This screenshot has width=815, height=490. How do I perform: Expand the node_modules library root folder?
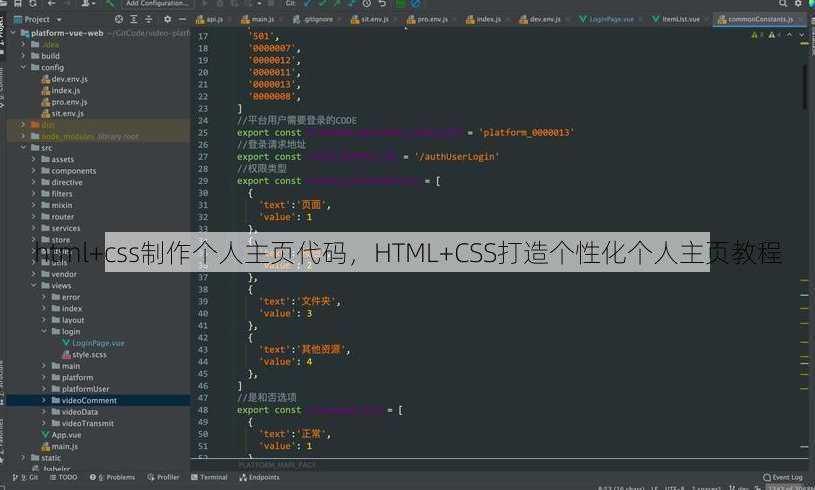point(23,136)
